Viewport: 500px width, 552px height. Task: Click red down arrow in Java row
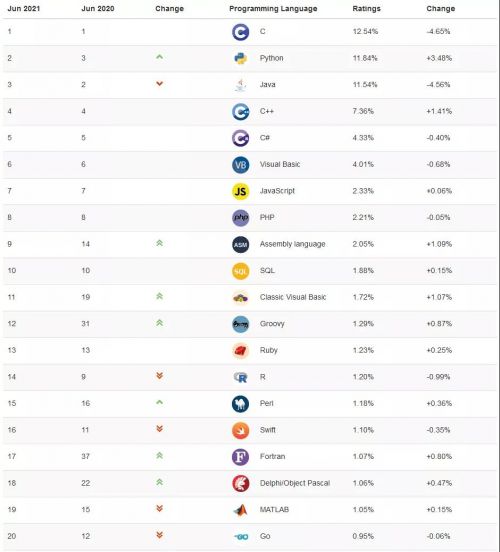(x=160, y=83)
